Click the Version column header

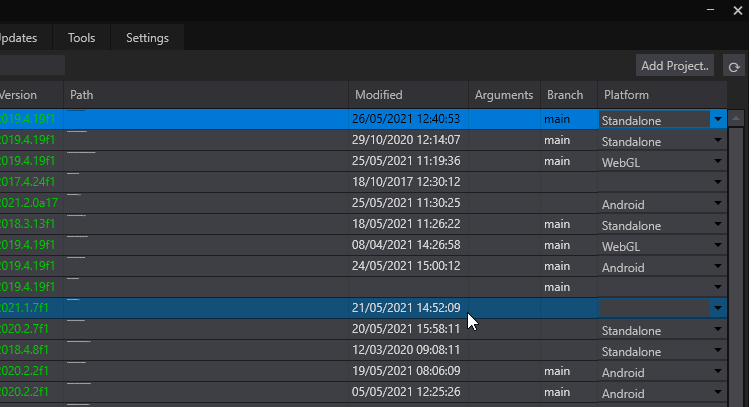coord(32,95)
